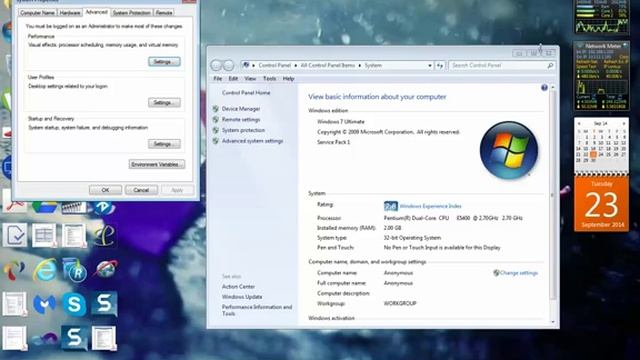The height and width of the screenshot is (360, 640).
Task: Open the Windows Experience Index link
Action: [x=430, y=206]
